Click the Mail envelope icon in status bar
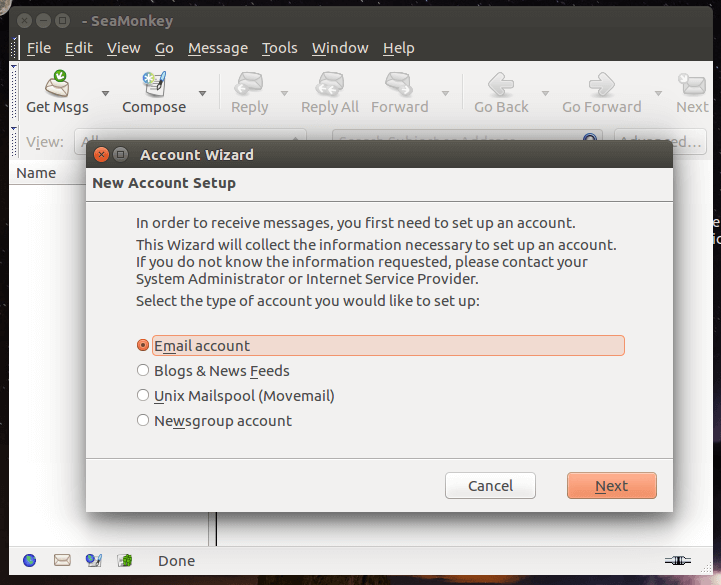 62,561
